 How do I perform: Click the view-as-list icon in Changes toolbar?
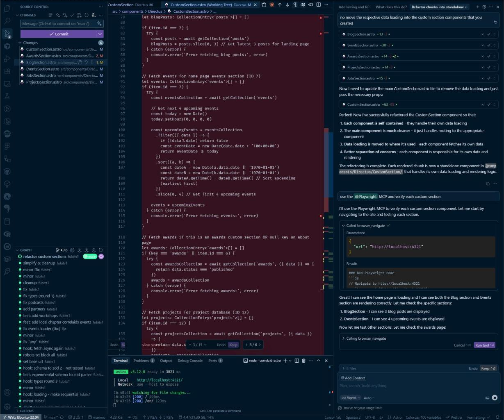point(50,15)
